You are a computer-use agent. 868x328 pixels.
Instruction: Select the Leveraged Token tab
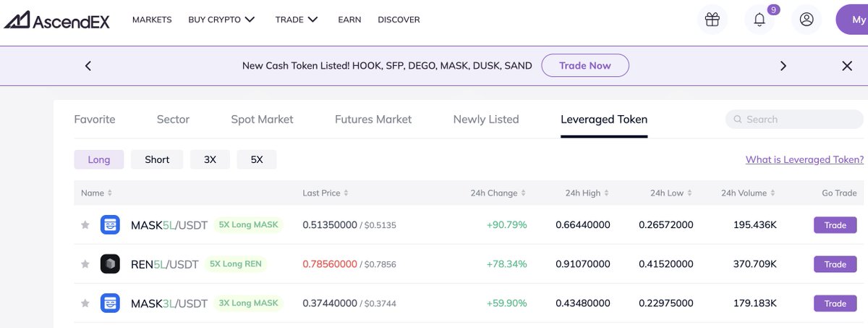point(604,119)
